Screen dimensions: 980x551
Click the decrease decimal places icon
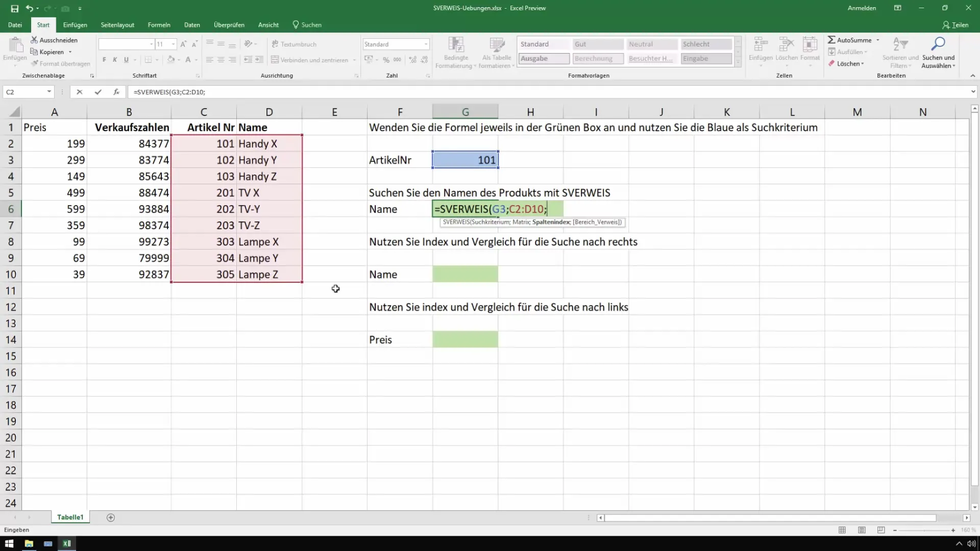tap(423, 60)
